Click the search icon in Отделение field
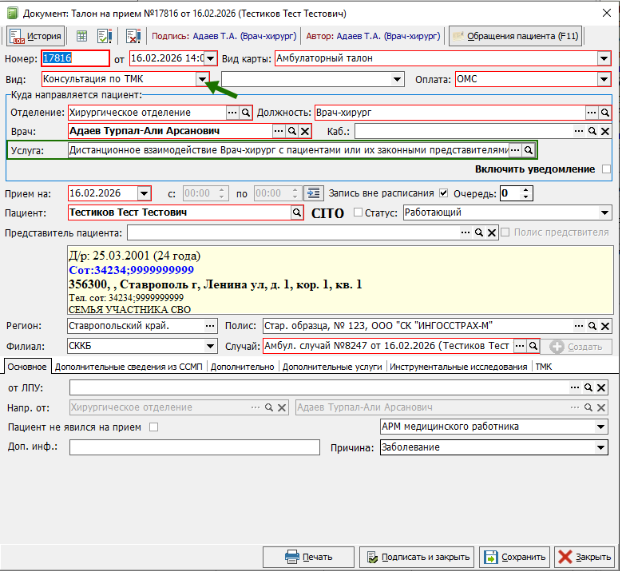Screen dimensions: 620x572 pos(246,112)
